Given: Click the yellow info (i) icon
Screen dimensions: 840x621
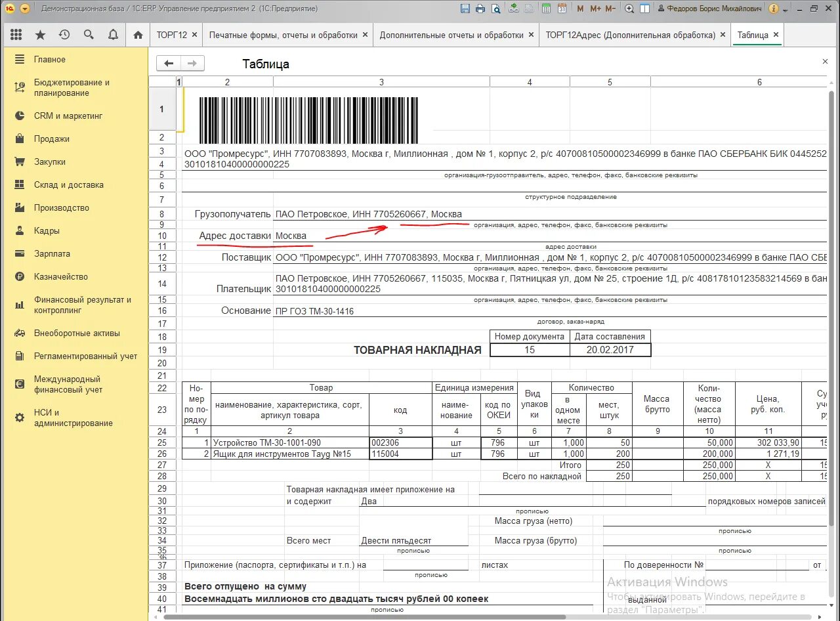Looking at the screenshot, I should 773,9.
